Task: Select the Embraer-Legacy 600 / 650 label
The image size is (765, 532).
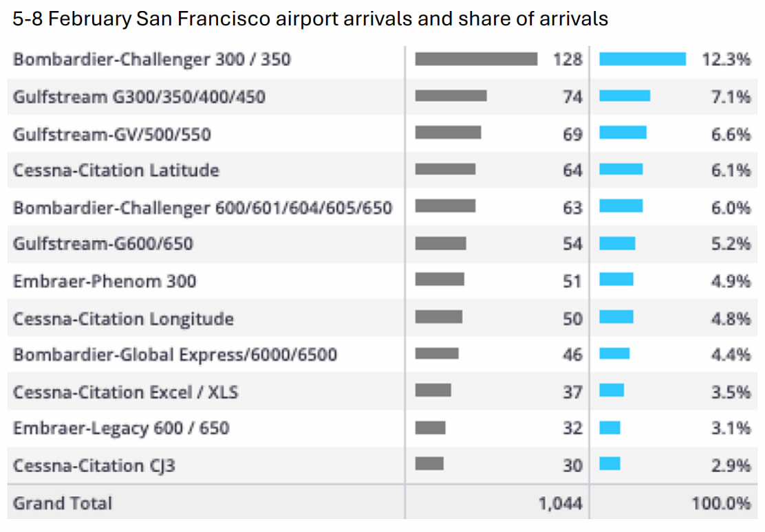Action: pyautogui.click(x=121, y=428)
